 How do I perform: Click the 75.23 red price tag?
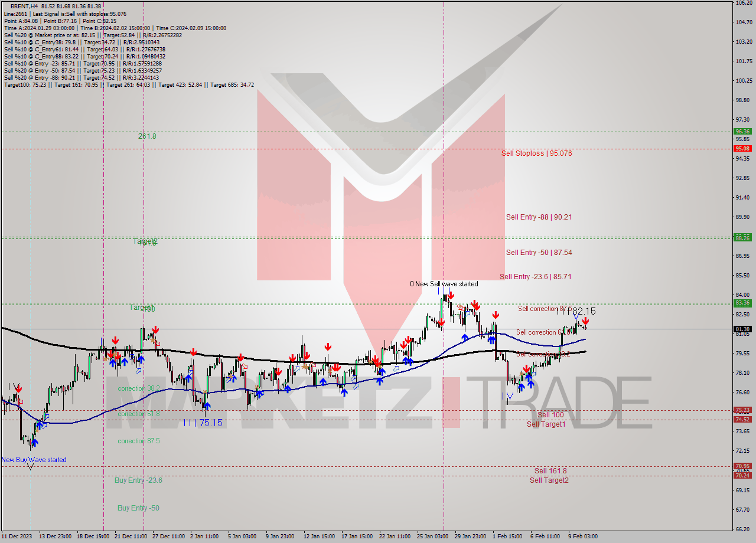[742, 410]
